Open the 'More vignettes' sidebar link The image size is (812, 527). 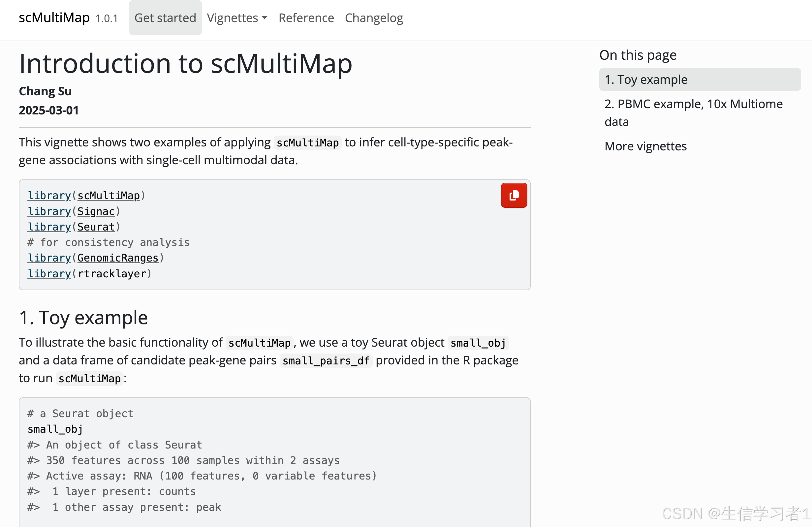(x=645, y=146)
